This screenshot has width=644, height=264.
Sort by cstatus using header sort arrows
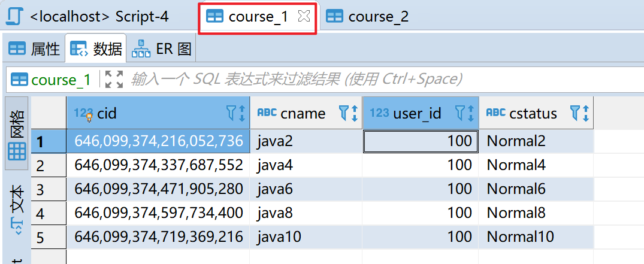pyautogui.click(x=585, y=113)
